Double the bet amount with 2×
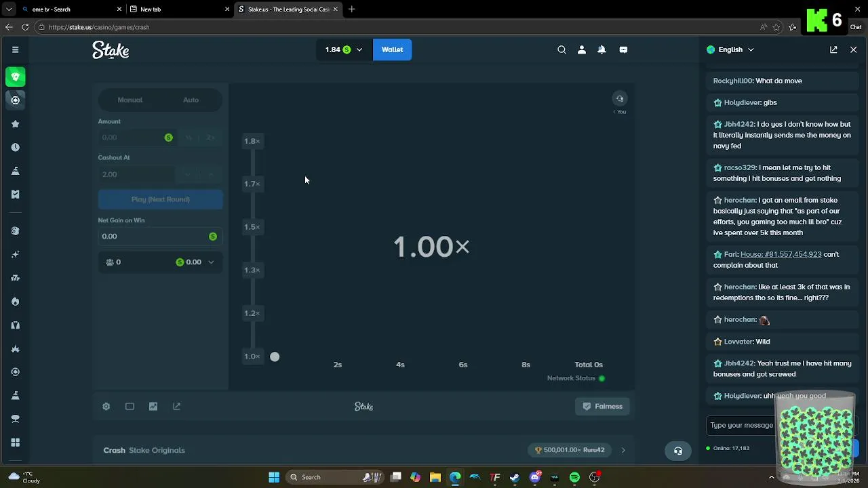The width and height of the screenshot is (868, 488). tap(211, 138)
